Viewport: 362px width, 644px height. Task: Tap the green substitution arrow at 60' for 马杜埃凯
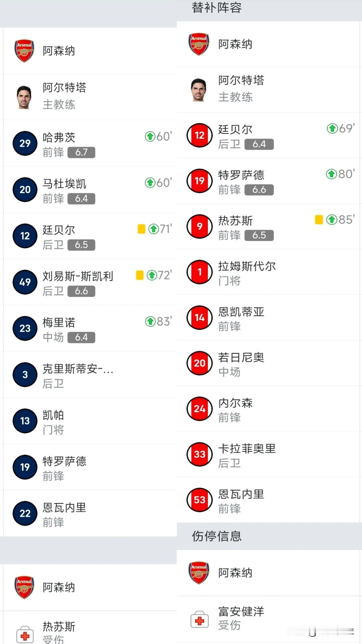pos(150,183)
